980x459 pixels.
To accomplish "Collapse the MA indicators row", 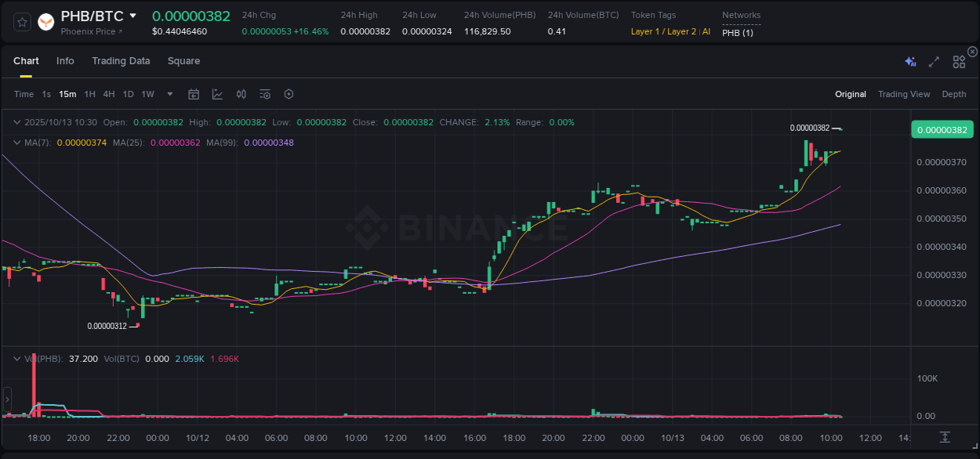I will tap(17, 143).
